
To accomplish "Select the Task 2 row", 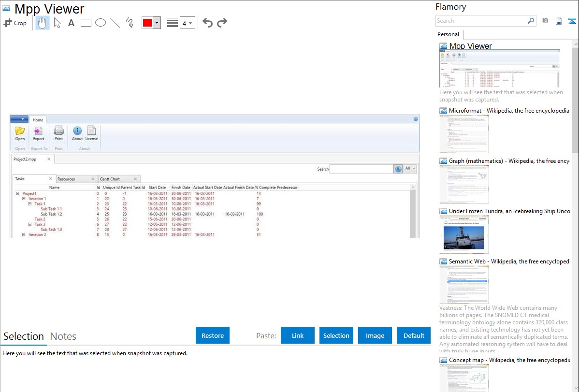I will [212, 219].
